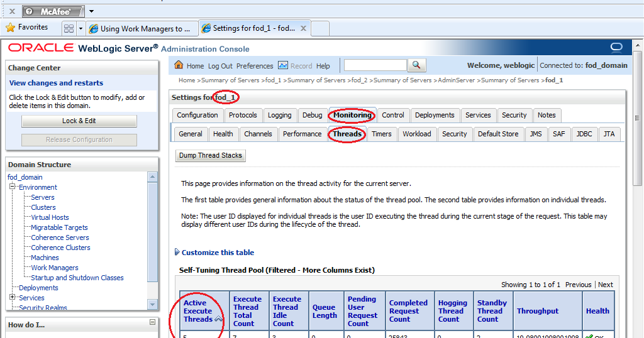Open a new blank browser tab
644x338 pixels.
pos(320,28)
